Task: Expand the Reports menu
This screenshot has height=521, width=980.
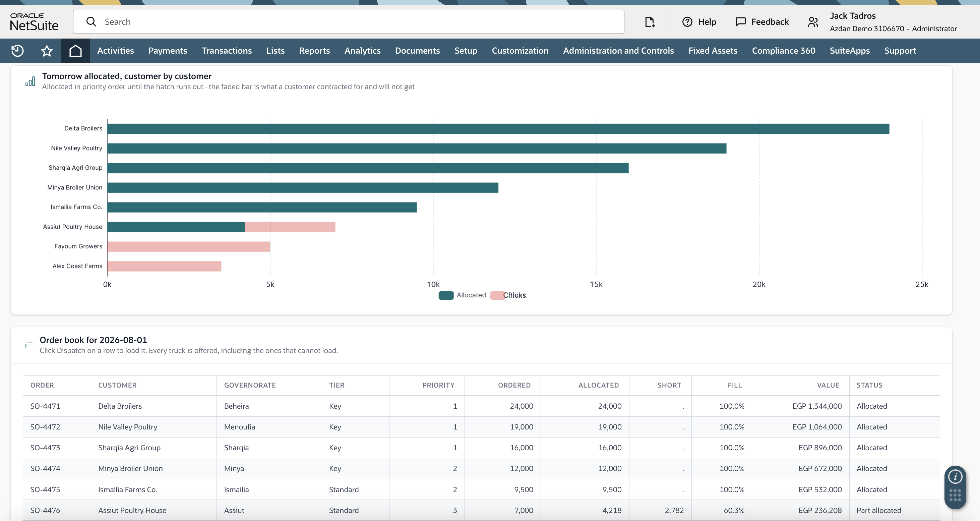Action: coord(314,51)
